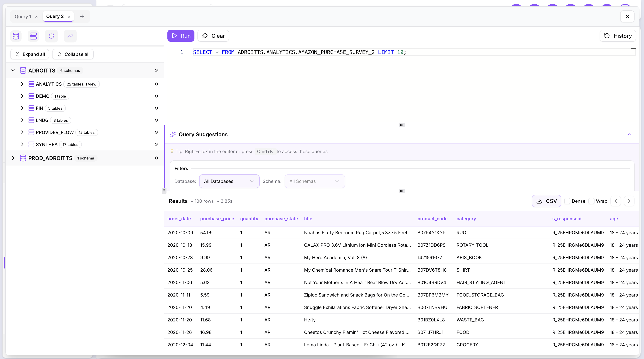644x359 pixels.
Task: Open query History
Action: [618, 36]
